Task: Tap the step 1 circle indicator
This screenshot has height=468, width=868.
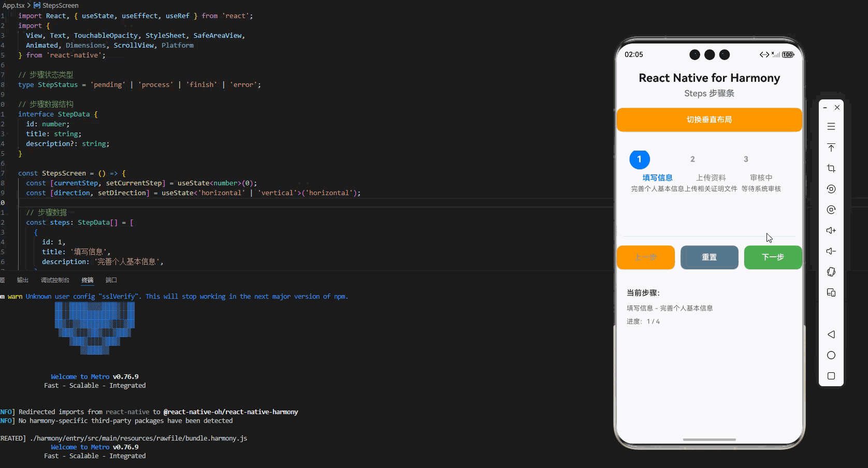Action: (639, 159)
